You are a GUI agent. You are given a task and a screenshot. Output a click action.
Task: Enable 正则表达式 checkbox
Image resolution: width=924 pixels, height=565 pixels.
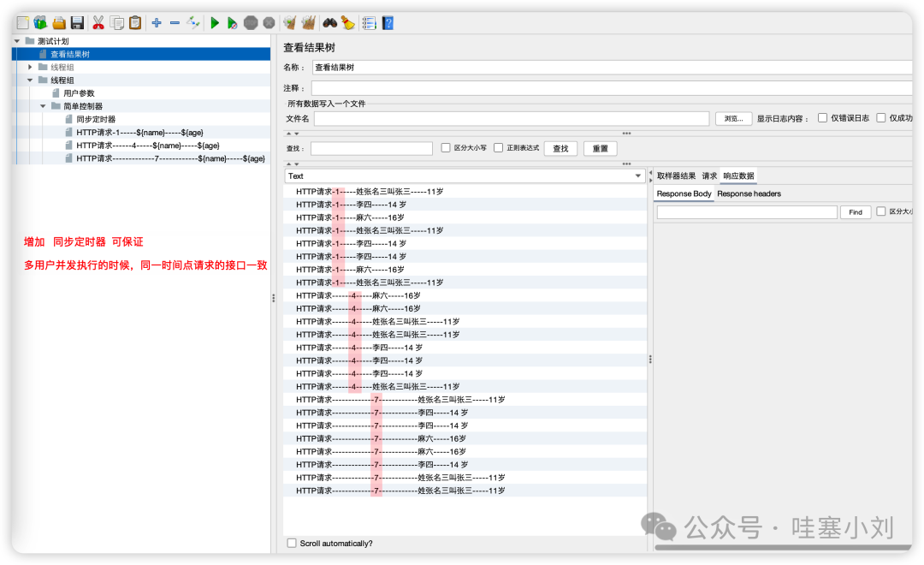coord(499,148)
